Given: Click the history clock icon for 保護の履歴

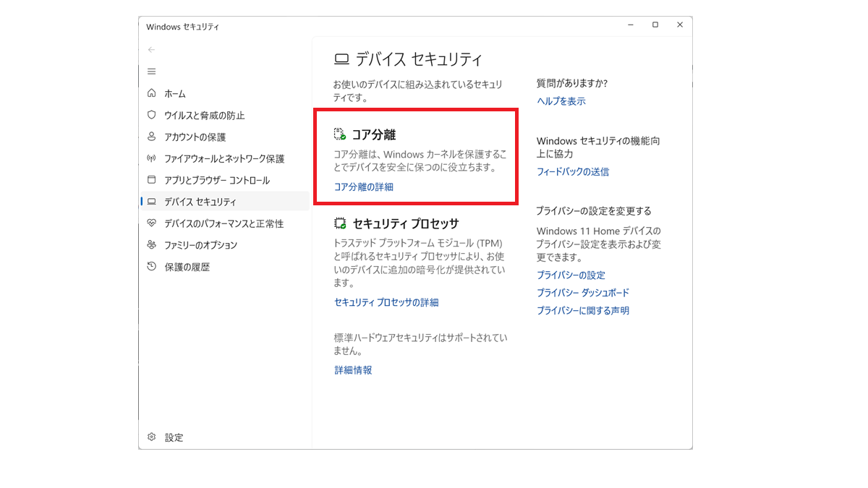Looking at the screenshot, I should [x=151, y=267].
